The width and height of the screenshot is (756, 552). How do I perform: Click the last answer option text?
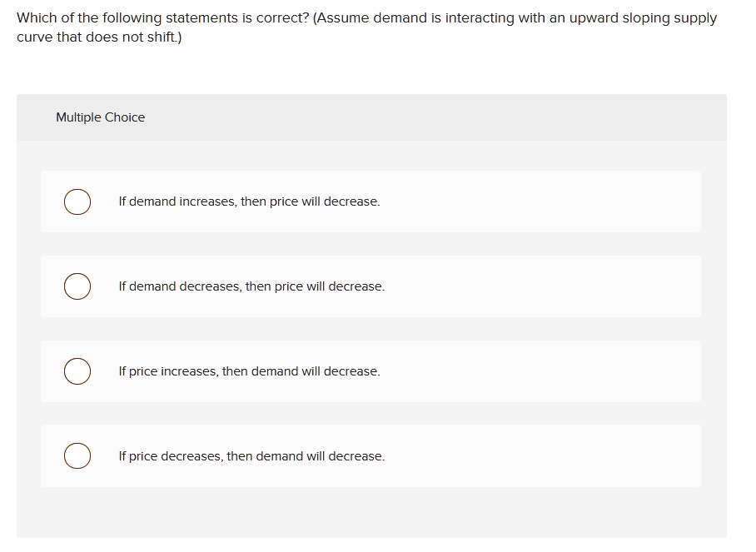pyautogui.click(x=251, y=456)
